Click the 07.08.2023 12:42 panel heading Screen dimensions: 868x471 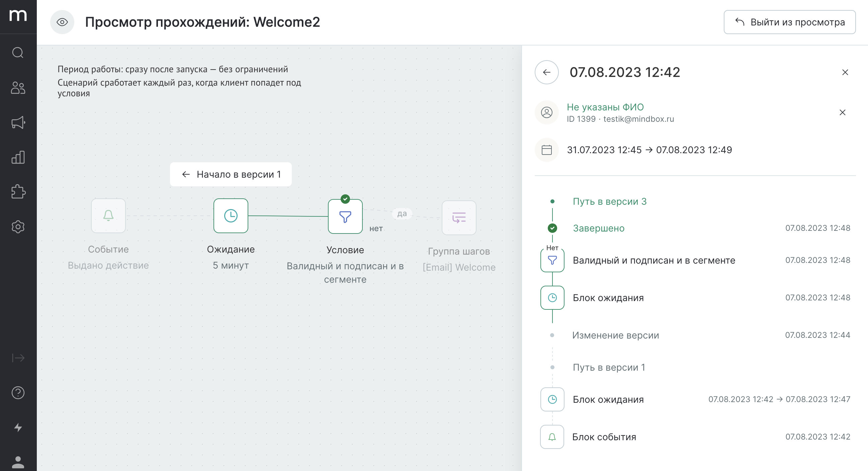(625, 72)
